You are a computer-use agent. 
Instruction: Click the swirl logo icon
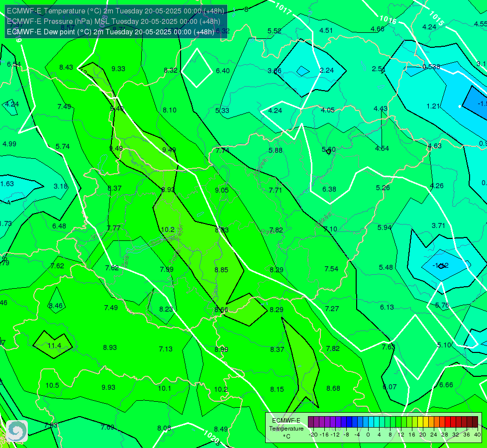click(x=17, y=431)
